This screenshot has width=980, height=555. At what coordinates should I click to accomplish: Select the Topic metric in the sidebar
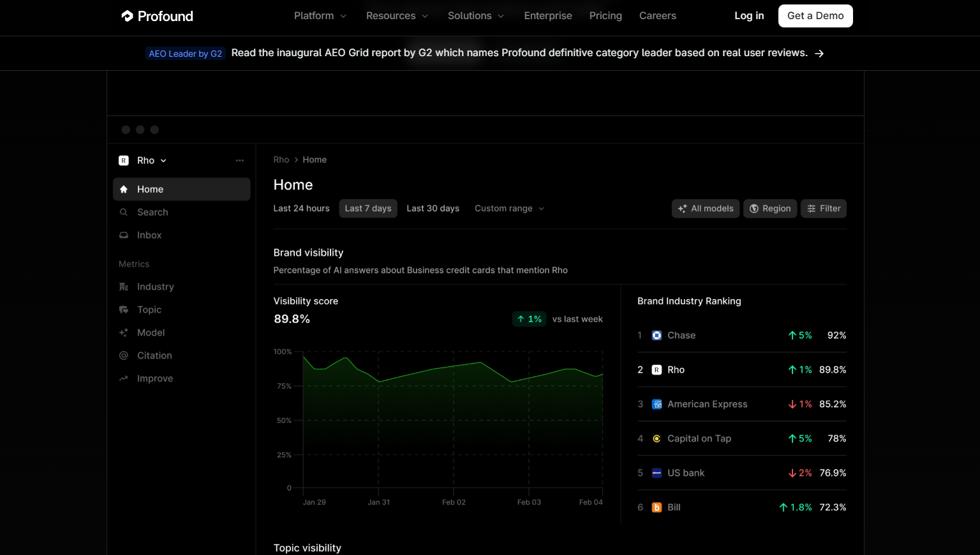(x=149, y=309)
